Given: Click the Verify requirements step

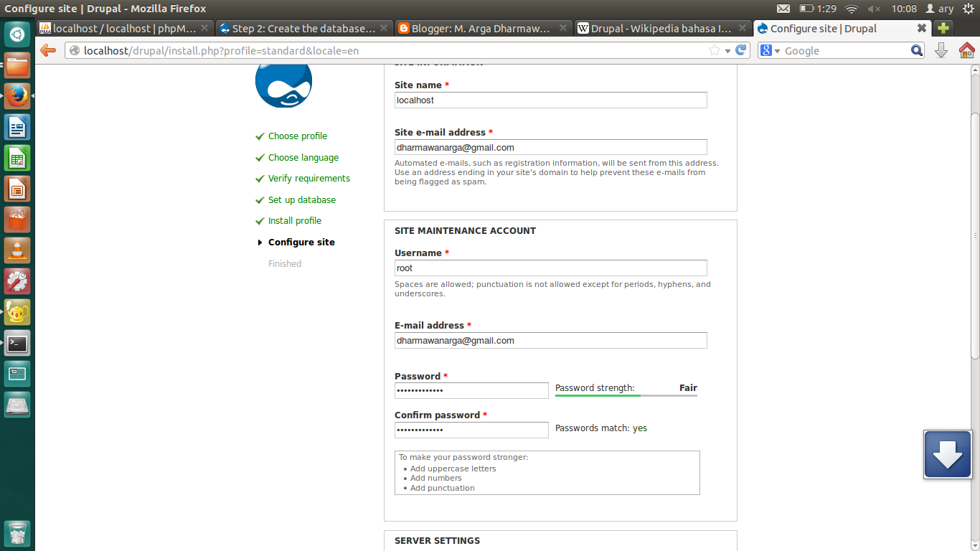Looking at the screenshot, I should [309, 179].
